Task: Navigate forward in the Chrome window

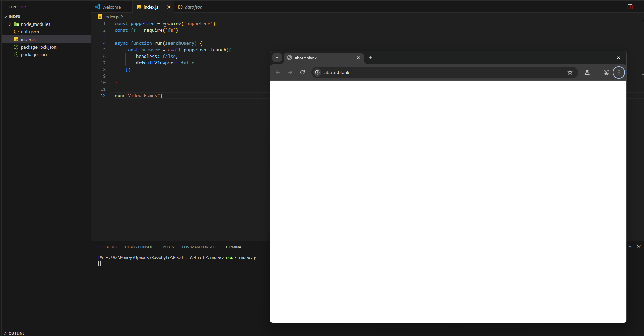Action: (x=290, y=72)
